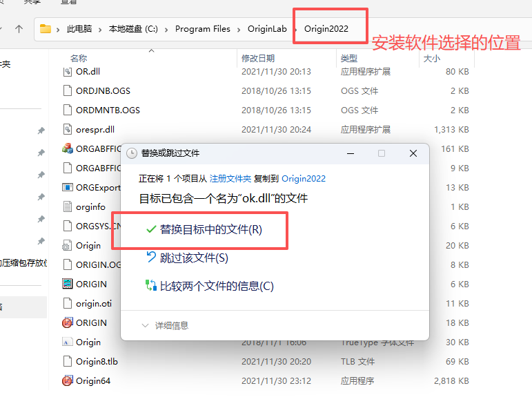Open the Origin2022 destination link in dialog
This screenshot has height=406, width=532.
[304, 179]
